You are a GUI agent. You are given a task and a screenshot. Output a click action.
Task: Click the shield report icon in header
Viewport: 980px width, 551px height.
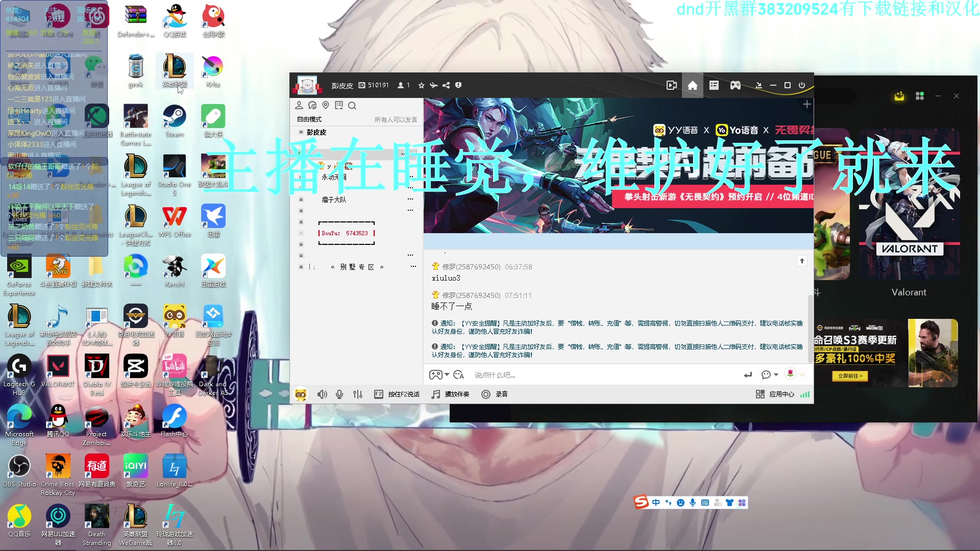coord(458,85)
